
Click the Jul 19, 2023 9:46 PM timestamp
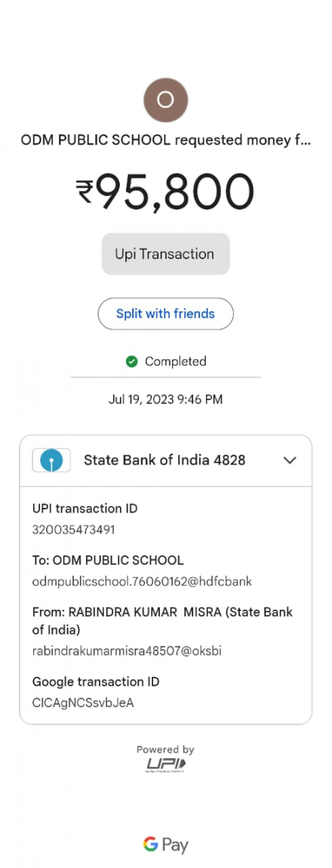166,399
